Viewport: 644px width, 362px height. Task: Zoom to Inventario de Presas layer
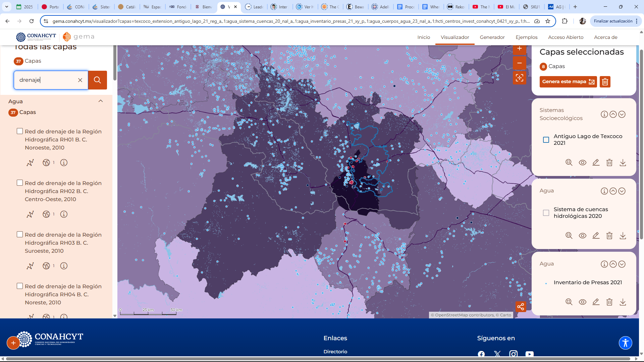[x=569, y=302]
